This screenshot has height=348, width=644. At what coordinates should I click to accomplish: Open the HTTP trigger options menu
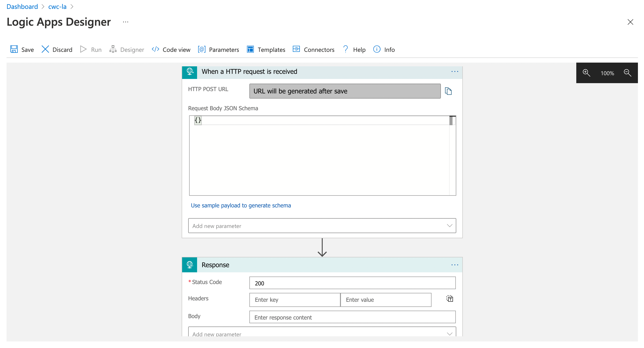coord(454,72)
